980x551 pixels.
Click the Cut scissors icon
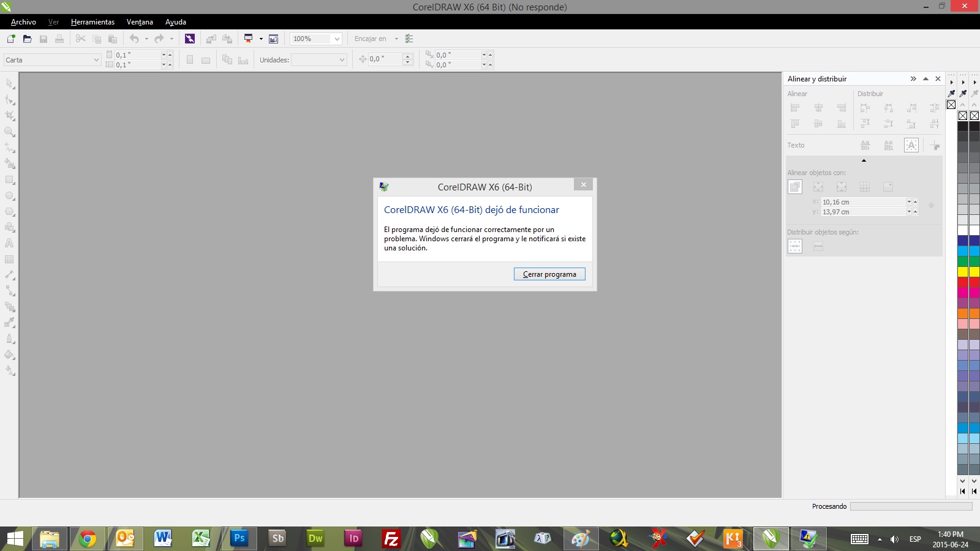pyautogui.click(x=81, y=39)
